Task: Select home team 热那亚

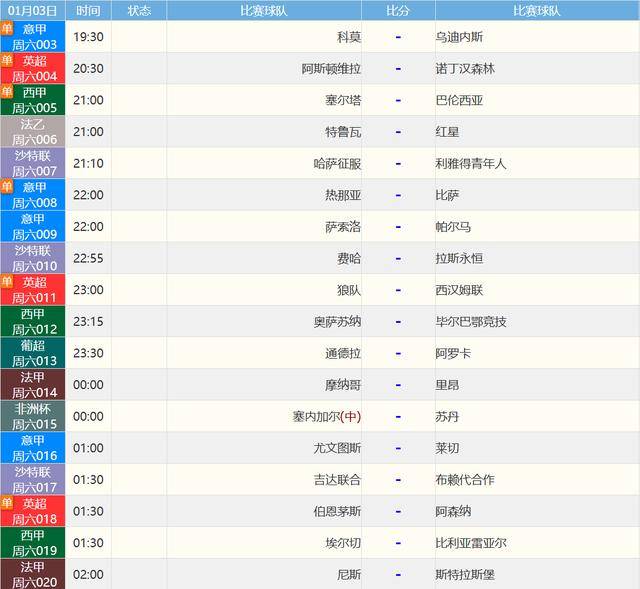Action: [343, 195]
